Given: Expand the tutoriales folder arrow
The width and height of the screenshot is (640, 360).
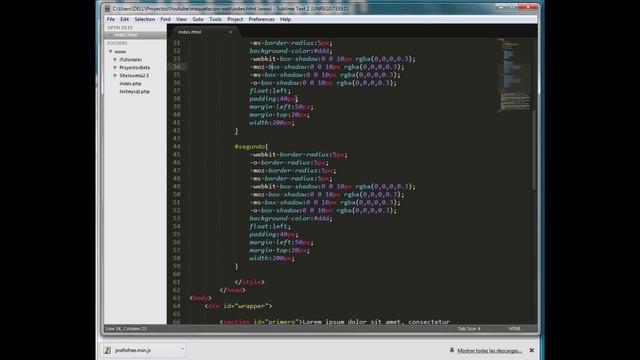Looking at the screenshot, I should pos(115,60).
